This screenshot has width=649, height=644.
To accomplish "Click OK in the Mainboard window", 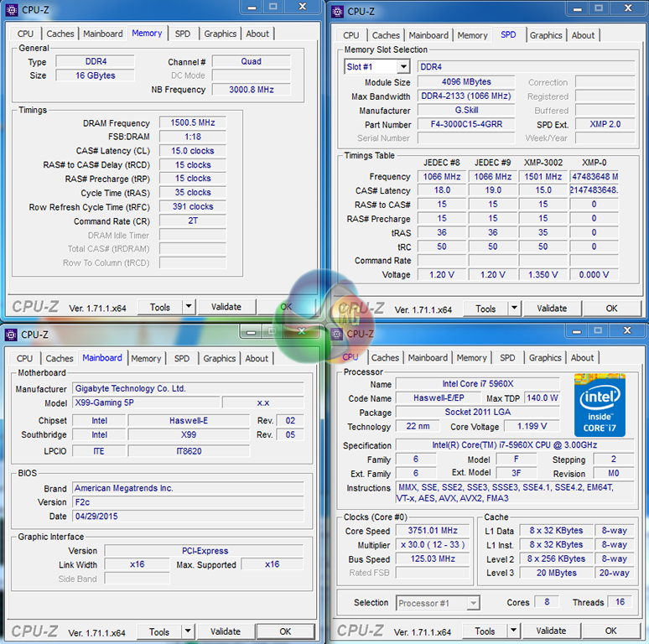I will 285,631.
